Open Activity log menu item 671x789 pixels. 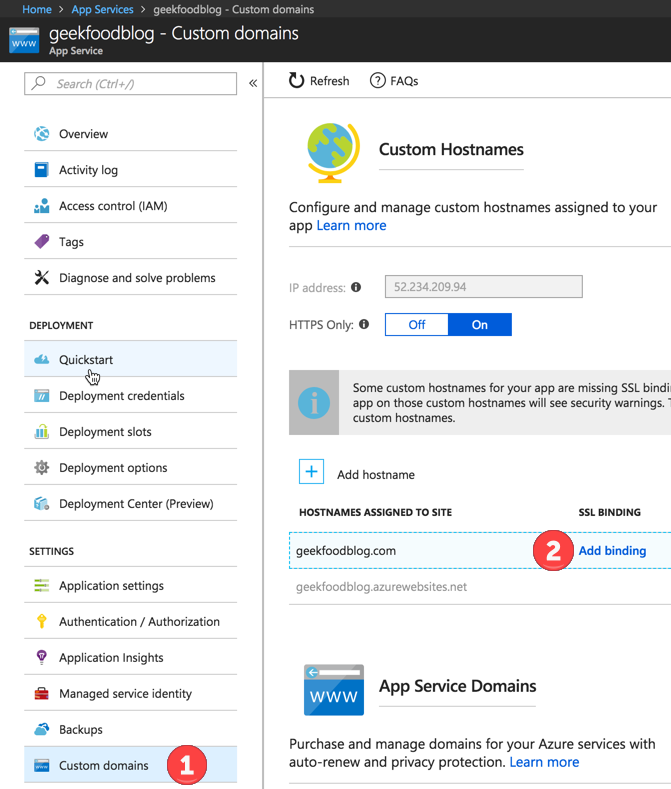click(x=130, y=170)
